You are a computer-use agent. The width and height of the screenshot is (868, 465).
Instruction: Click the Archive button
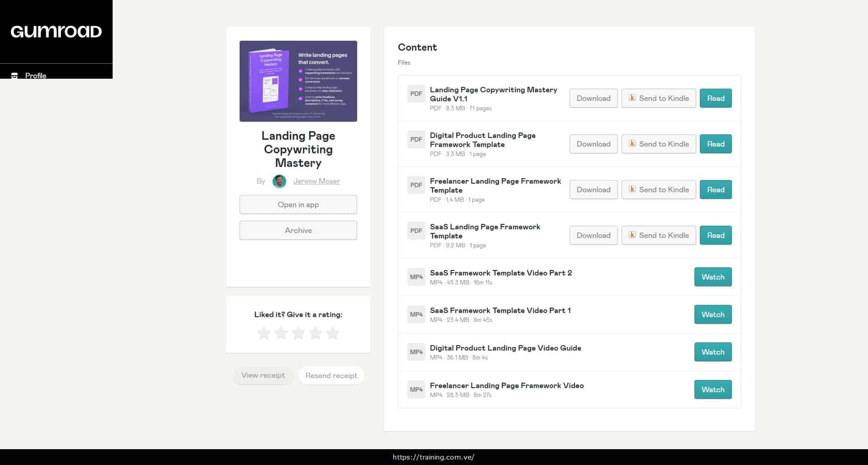click(x=298, y=230)
